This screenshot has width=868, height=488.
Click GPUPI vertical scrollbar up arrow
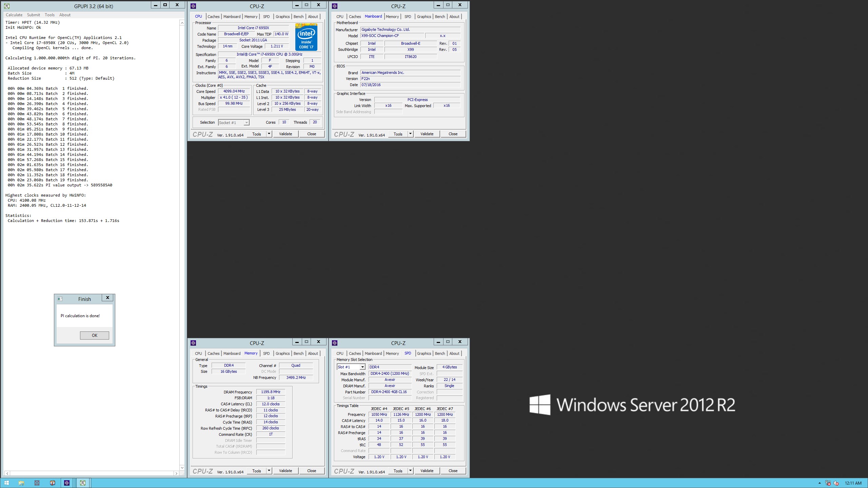pyautogui.click(x=182, y=23)
